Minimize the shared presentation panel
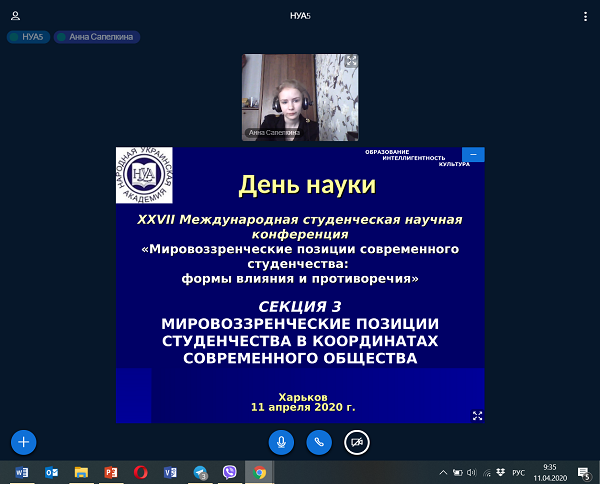Viewport: 600px width, 484px height. (x=474, y=155)
